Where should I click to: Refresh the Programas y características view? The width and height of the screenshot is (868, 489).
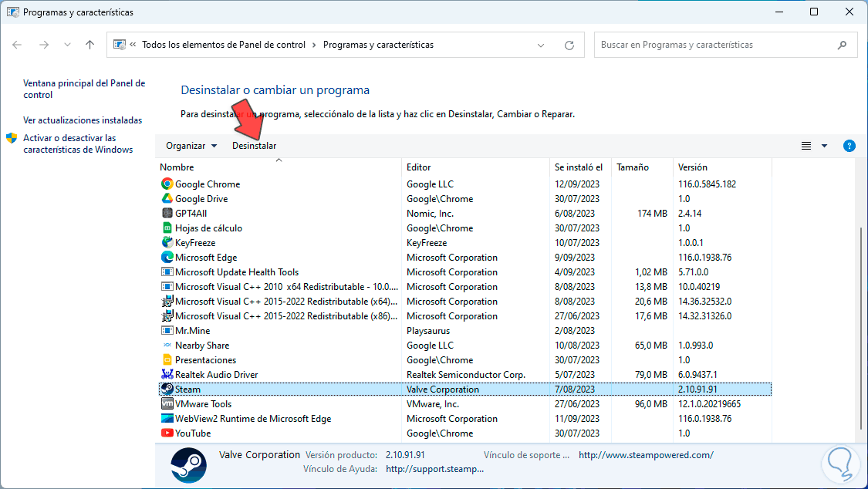click(x=569, y=46)
